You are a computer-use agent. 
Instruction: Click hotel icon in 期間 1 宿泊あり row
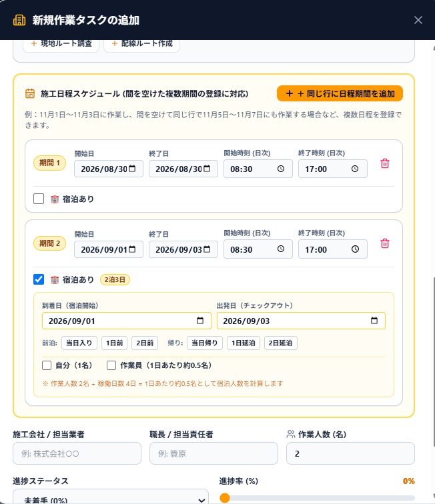55,199
